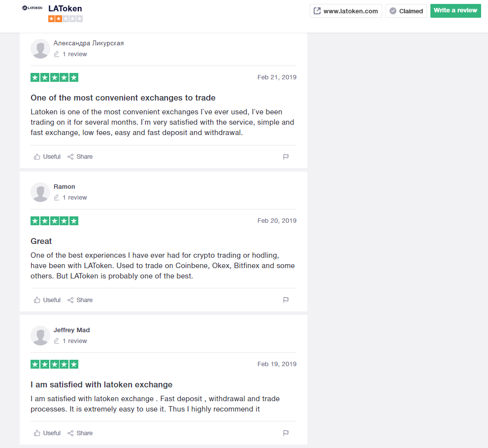Viewport: 488px width, 448px height.
Task: Give Jeffrey Mad's review a Useful vote
Action: click(47, 433)
